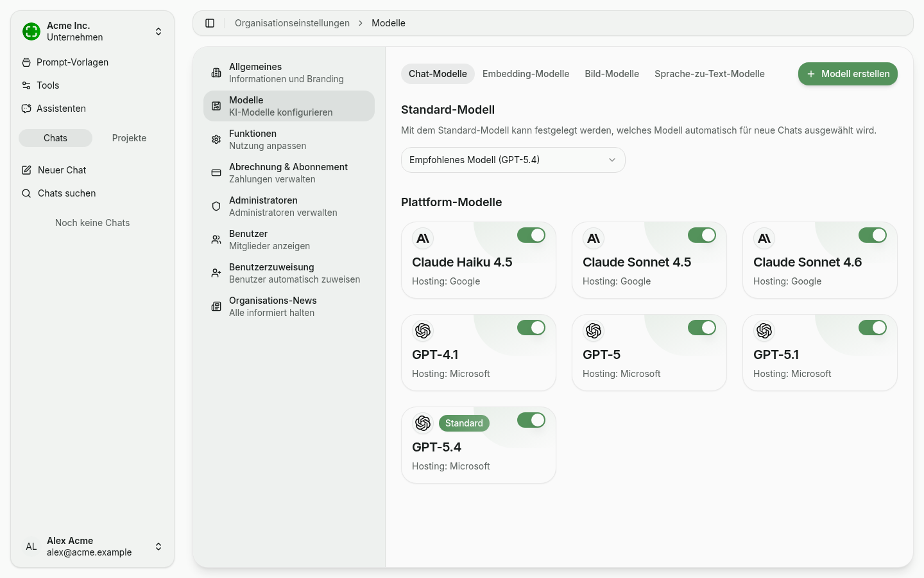Open the Empfohlenes Modell (GPT-5.4) dropdown
Screen dimensions: 924x578
coord(513,160)
